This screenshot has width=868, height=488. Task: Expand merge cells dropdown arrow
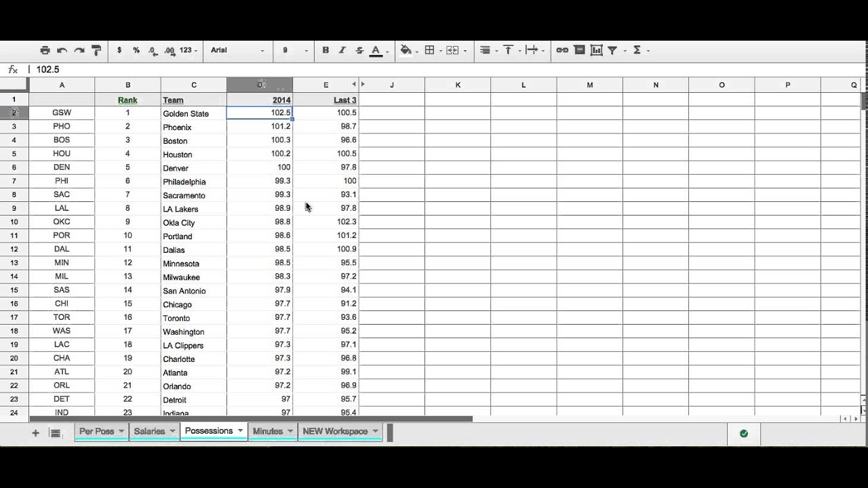click(465, 51)
